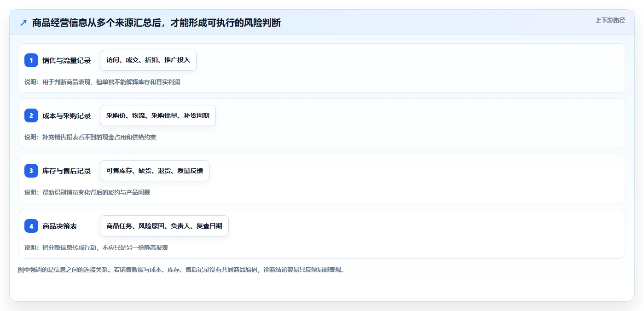This screenshot has width=644, height=311.
Task: Click step number badge 2
Action: pyautogui.click(x=31, y=115)
